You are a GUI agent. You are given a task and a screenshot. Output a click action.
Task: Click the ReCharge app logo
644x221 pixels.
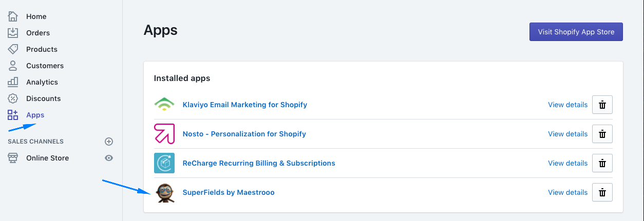point(164,163)
